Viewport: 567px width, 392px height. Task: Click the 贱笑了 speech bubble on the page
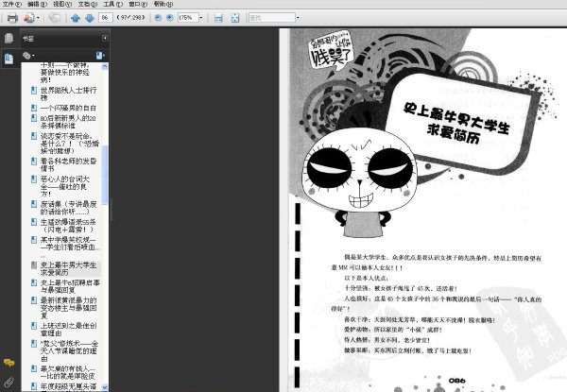click(331, 52)
